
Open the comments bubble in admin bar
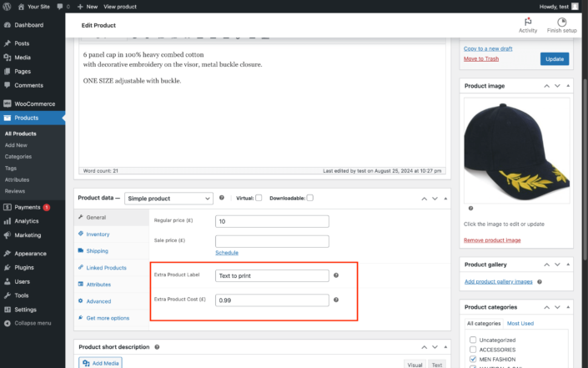pos(58,6)
